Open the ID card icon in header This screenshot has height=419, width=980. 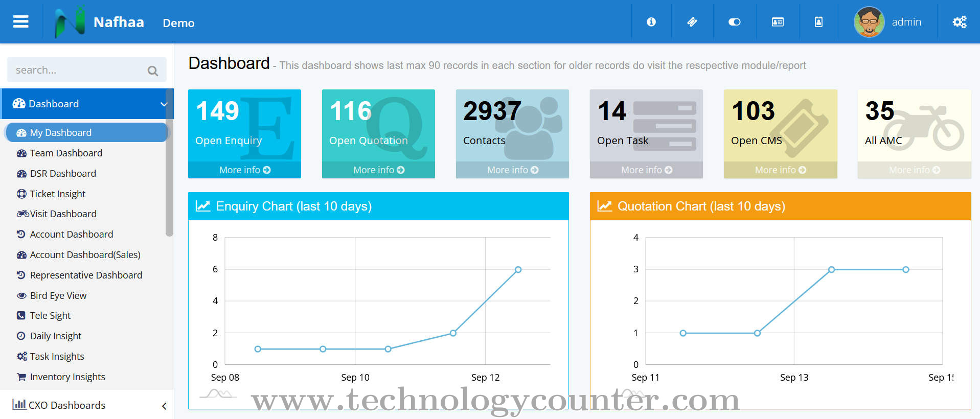[778, 22]
